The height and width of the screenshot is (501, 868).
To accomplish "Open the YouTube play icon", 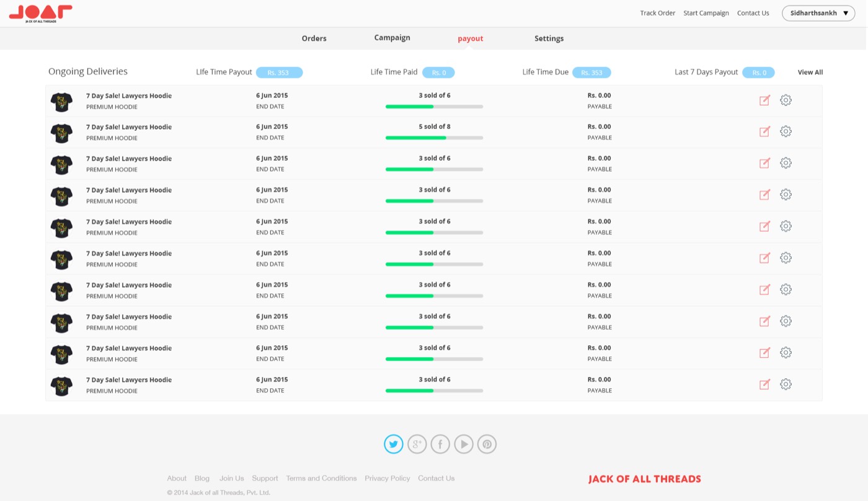I will click(x=464, y=444).
